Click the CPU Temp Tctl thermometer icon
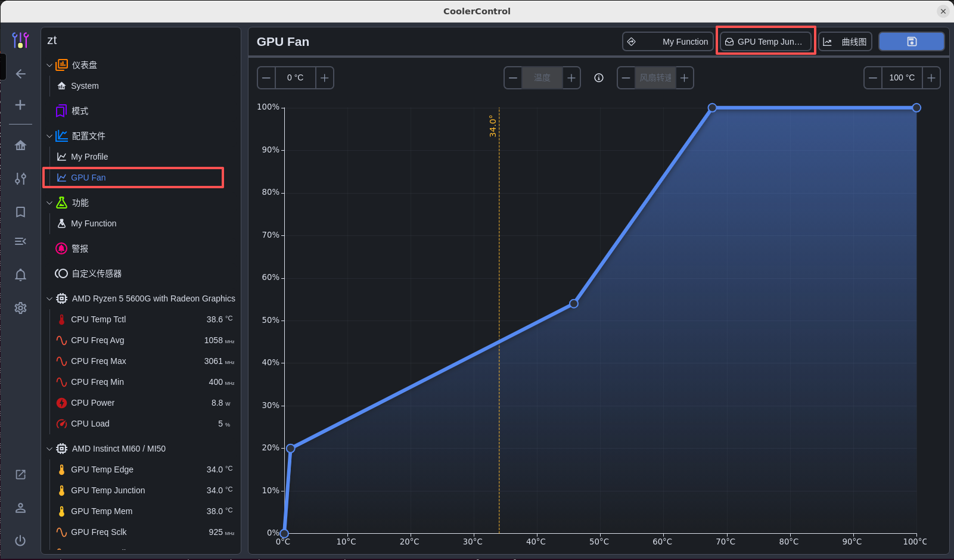 click(x=61, y=319)
